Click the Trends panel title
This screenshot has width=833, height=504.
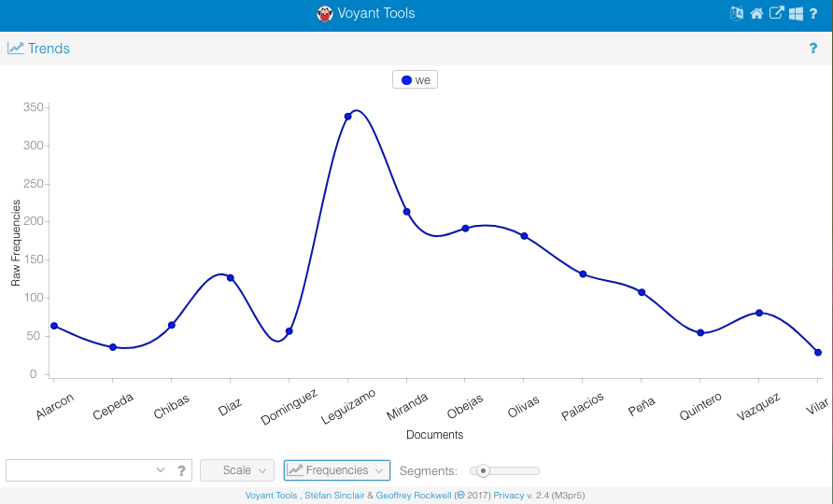click(49, 49)
